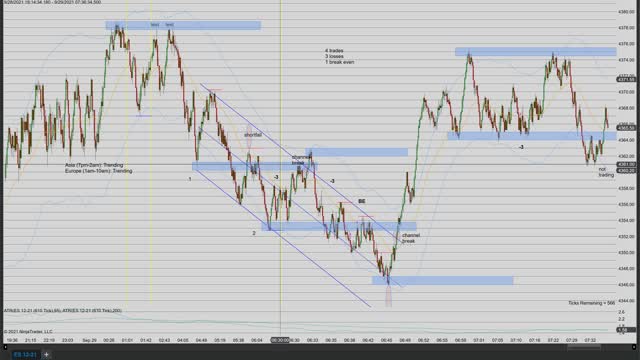The height and width of the screenshot is (360, 640).
Task: Click the 4365.50 current price marker
Action: (x=627, y=128)
